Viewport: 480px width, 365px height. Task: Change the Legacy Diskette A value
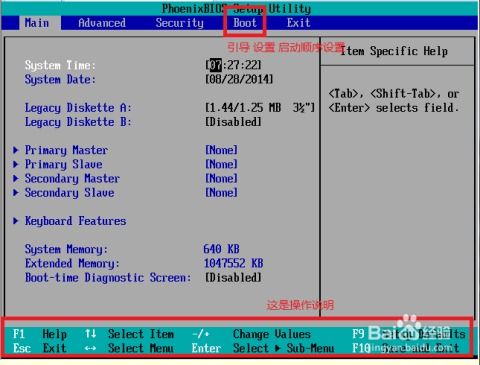click(x=260, y=108)
